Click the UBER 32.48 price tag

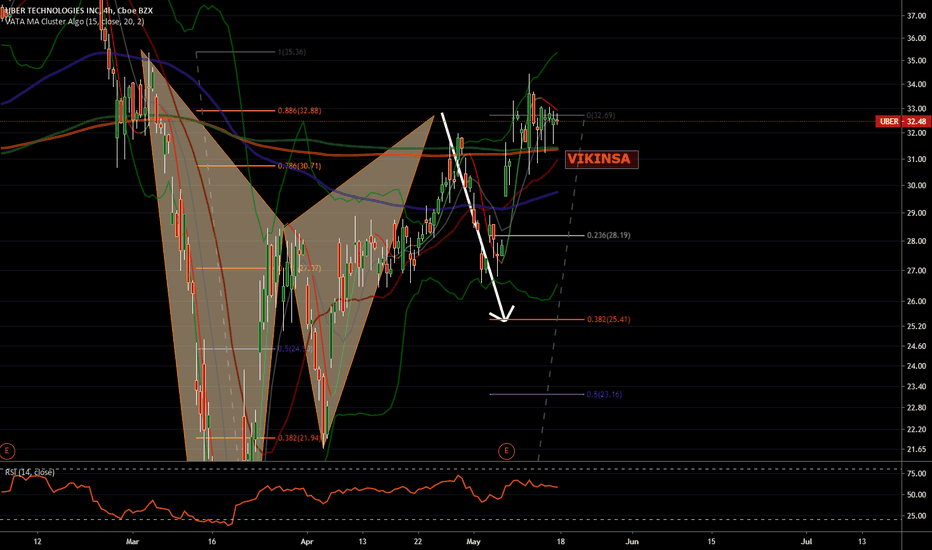(903, 121)
